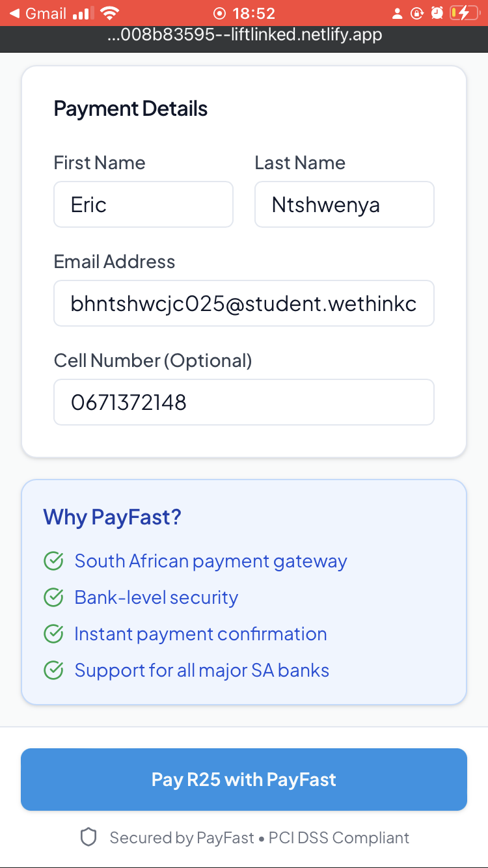
Task: Tap the back arrow to Gmail
Action: [x=14, y=13]
